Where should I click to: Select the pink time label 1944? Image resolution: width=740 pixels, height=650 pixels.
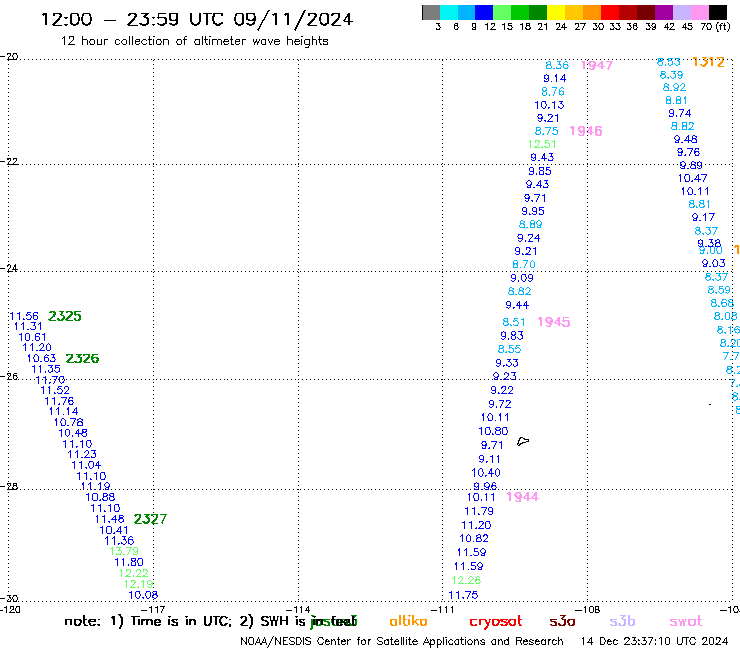[522, 497]
